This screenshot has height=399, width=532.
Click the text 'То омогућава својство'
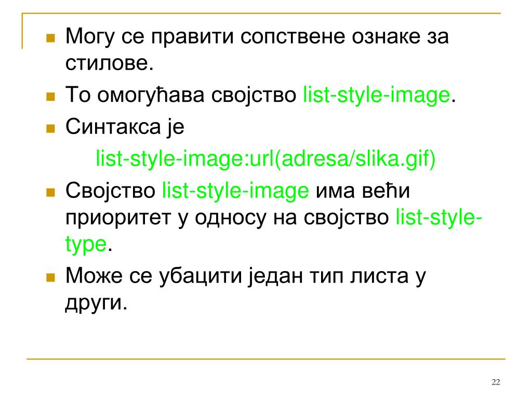point(181,95)
